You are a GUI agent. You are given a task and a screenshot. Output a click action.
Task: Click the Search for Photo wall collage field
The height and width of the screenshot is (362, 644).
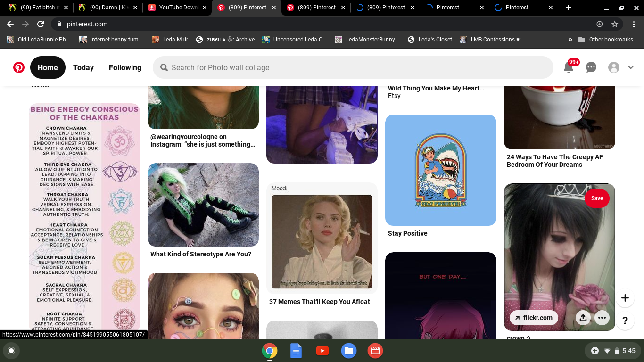[353, 67]
